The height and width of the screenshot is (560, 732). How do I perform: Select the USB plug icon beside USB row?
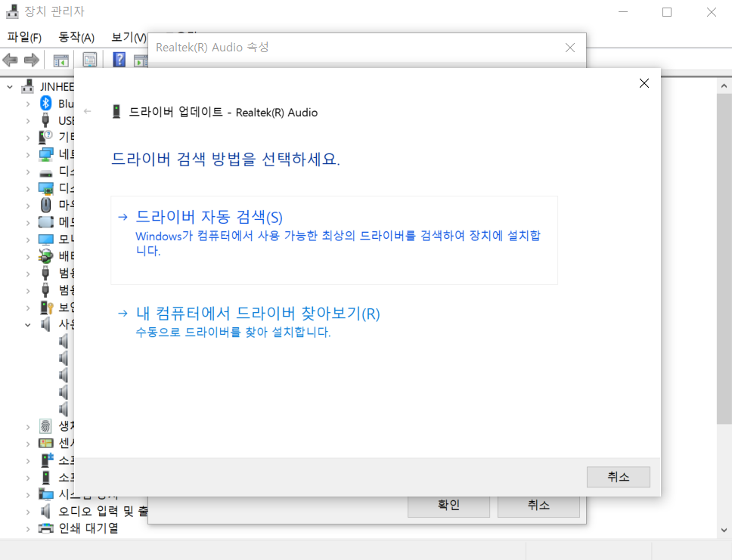click(45, 120)
